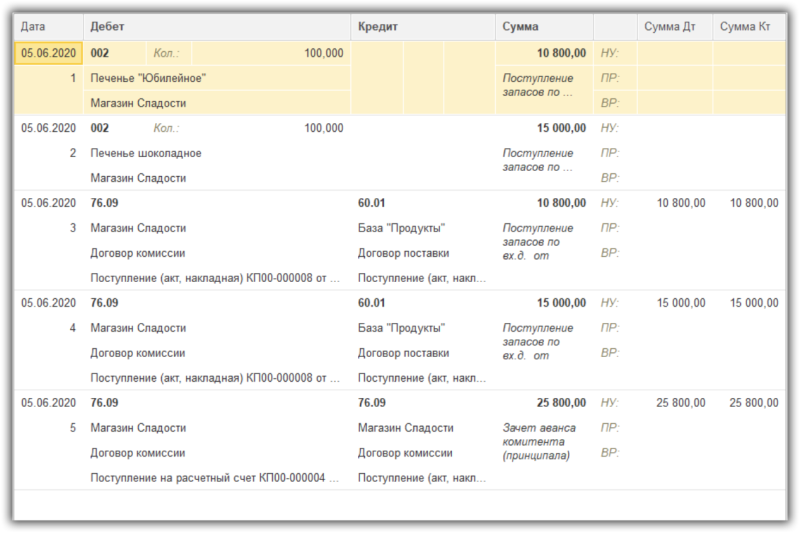800x533 pixels.
Task: Click the 10 800,00 amount in the highlighted row
Action: (561, 53)
